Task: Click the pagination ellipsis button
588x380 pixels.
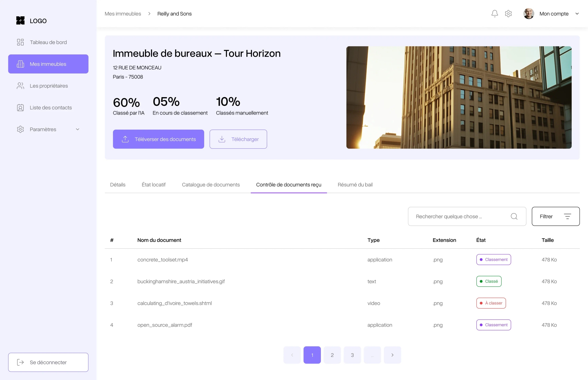Action: pos(372,355)
